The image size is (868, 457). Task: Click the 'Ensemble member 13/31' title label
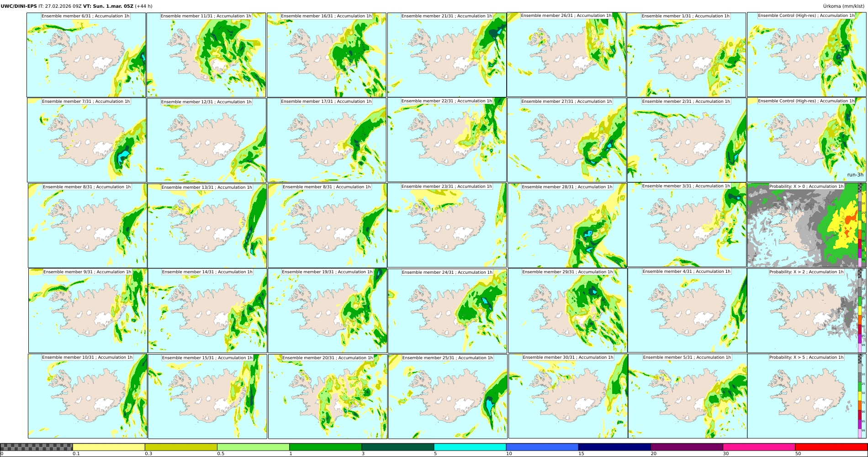(x=207, y=187)
